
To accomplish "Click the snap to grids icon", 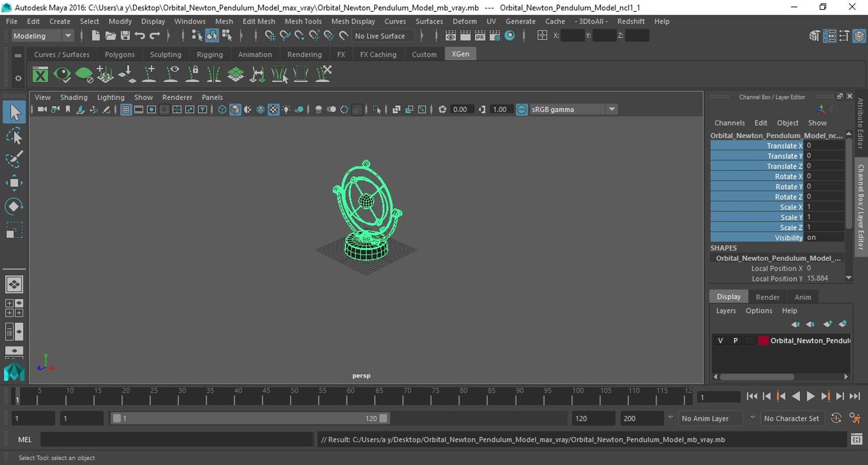I will coord(270,36).
